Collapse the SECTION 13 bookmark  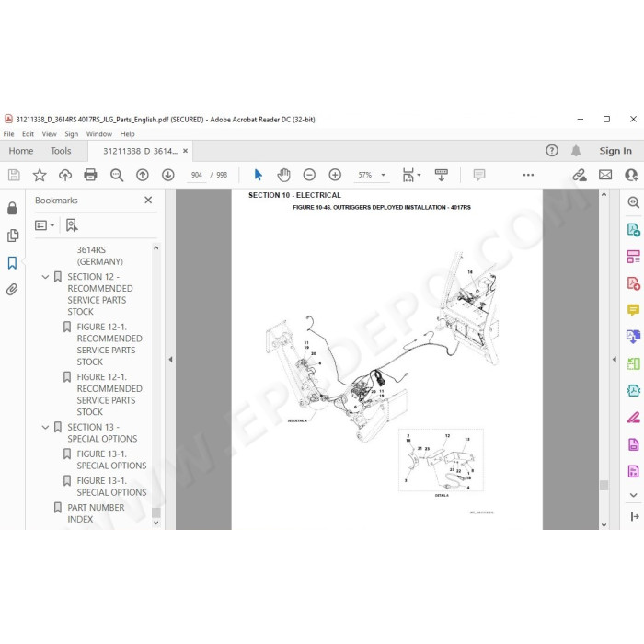coord(45,428)
